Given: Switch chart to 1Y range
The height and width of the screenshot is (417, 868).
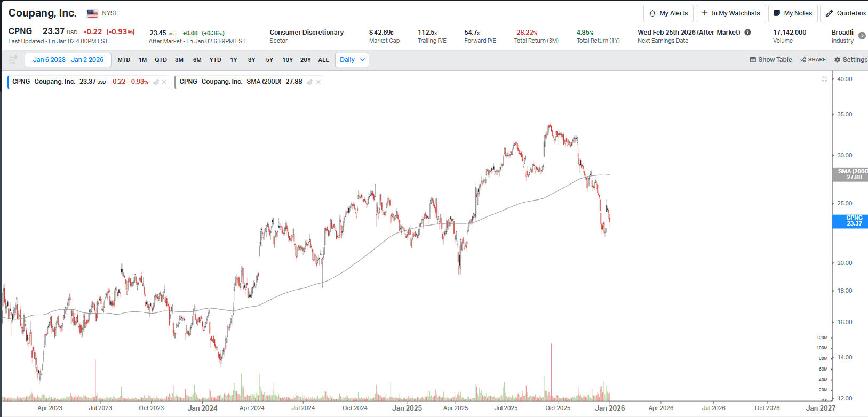Looking at the screenshot, I should (x=234, y=60).
